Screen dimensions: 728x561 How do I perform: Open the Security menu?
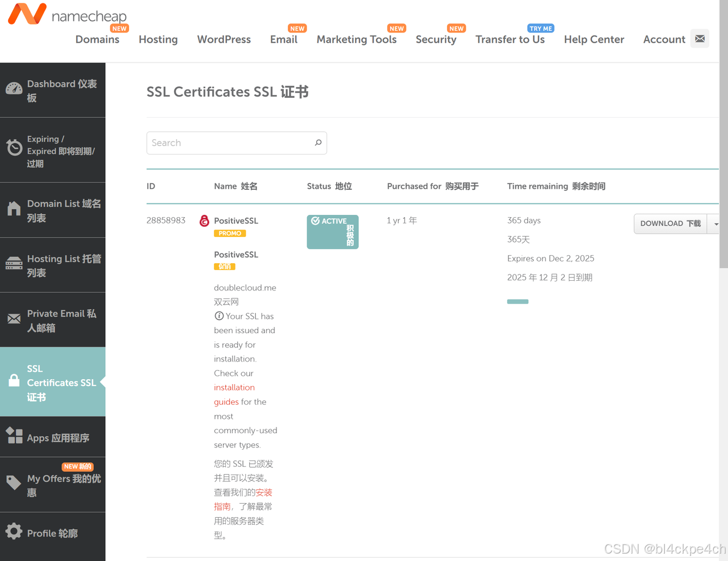click(x=436, y=39)
